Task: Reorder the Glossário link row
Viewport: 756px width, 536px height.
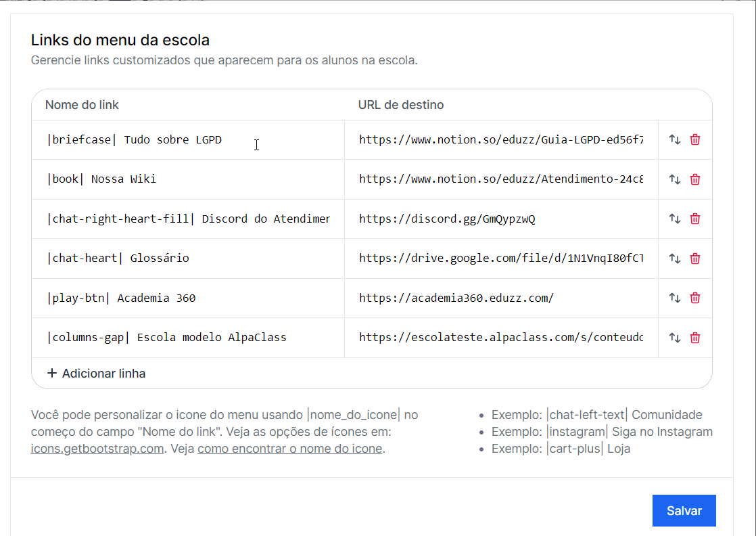Action: coord(674,259)
